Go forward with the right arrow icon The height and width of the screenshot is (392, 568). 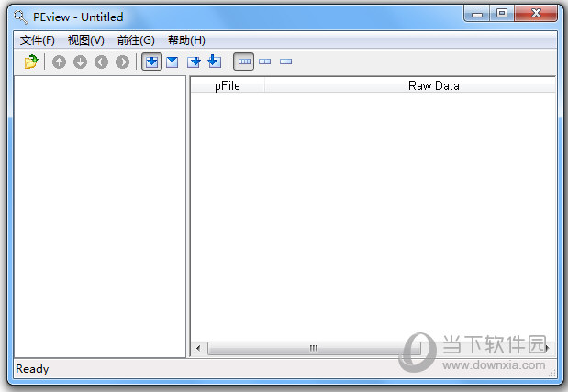pos(122,62)
